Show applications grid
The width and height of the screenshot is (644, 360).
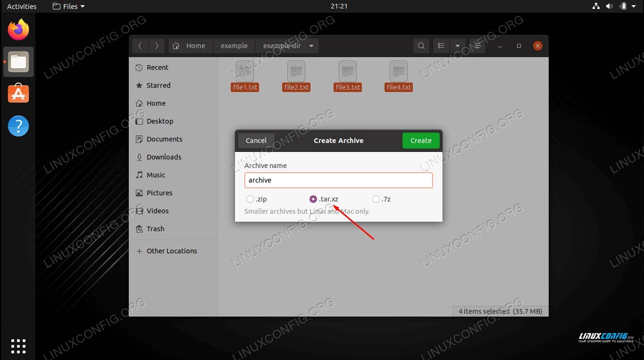18,346
